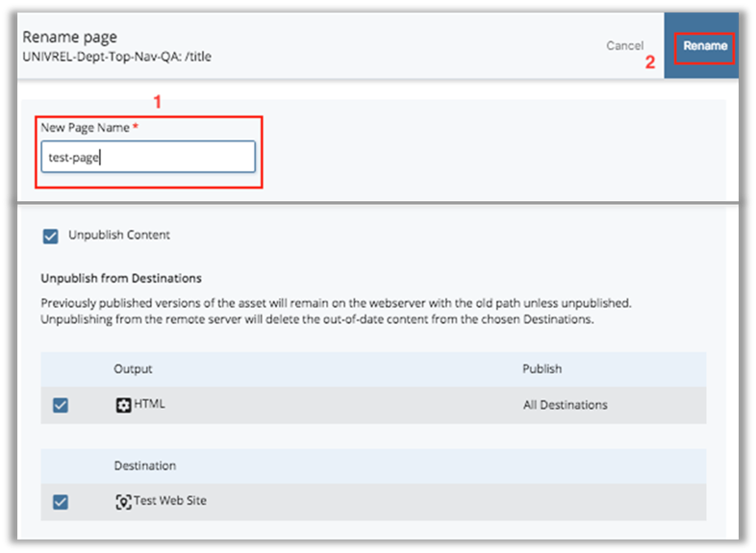Click the Rename page dialog title
This screenshot has width=756, height=553.
69,38
